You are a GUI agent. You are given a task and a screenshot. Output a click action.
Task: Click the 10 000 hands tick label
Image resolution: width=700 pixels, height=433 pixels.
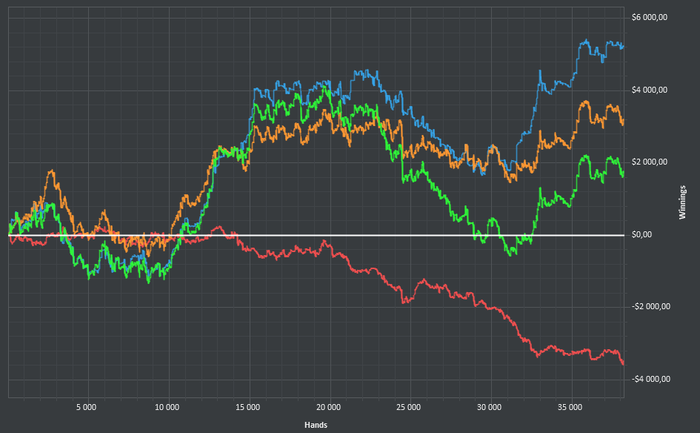[x=167, y=407]
